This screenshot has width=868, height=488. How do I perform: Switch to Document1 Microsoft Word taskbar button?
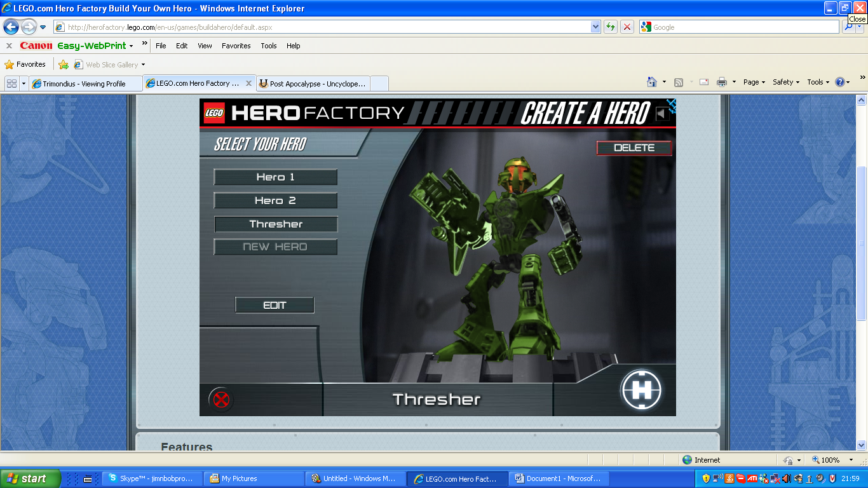click(560, 478)
